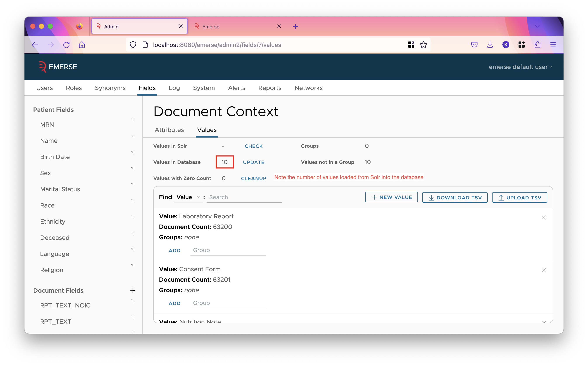The height and width of the screenshot is (366, 588).
Task: Select Language patient field
Action: [54, 254]
